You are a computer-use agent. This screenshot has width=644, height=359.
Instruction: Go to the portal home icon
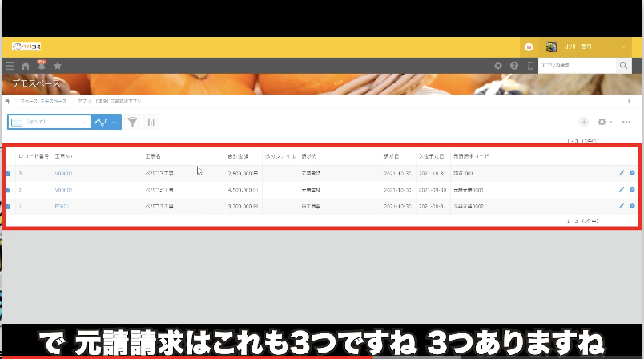pyautogui.click(x=26, y=66)
